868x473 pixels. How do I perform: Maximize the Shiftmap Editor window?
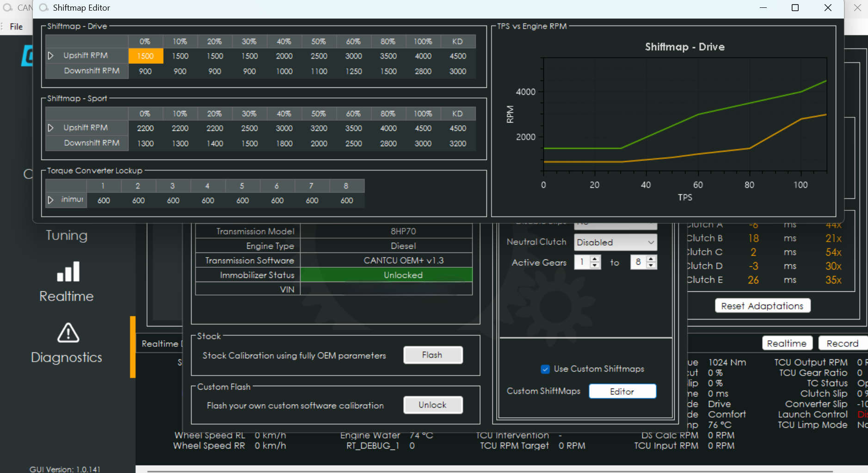pyautogui.click(x=795, y=8)
